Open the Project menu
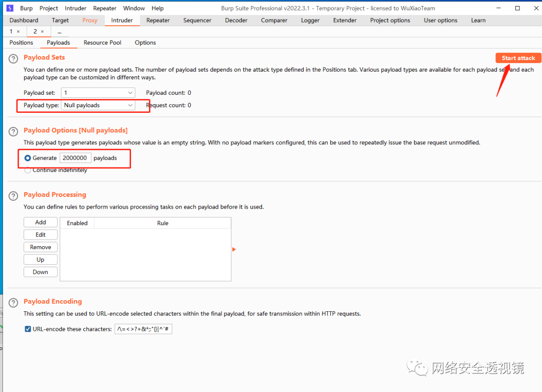 (48, 9)
